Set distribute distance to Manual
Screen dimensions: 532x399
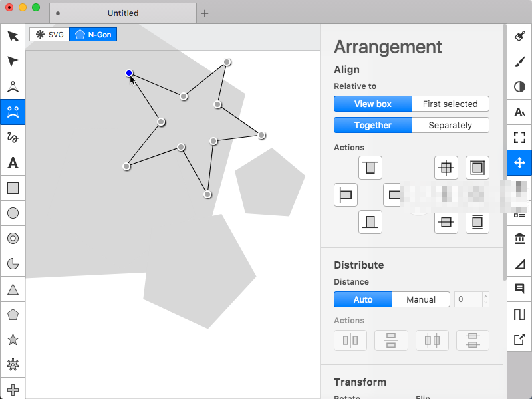pyautogui.click(x=421, y=299)
